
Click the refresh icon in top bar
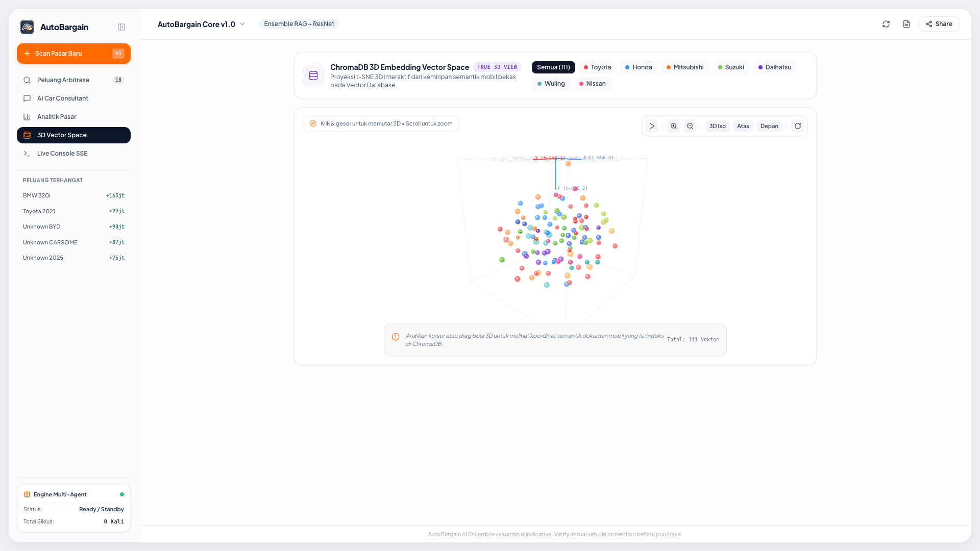886,24
